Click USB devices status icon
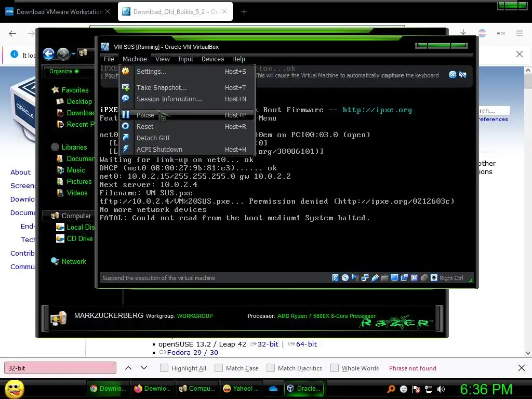 tap(375, 278)
